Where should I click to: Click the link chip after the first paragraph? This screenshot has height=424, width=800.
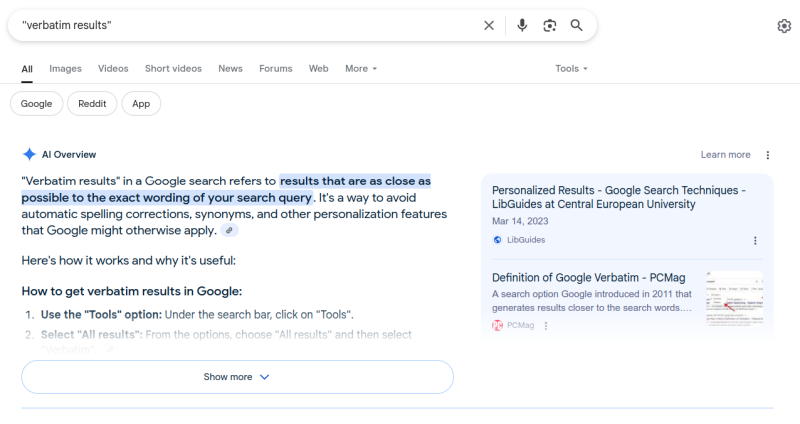[229, 231]
